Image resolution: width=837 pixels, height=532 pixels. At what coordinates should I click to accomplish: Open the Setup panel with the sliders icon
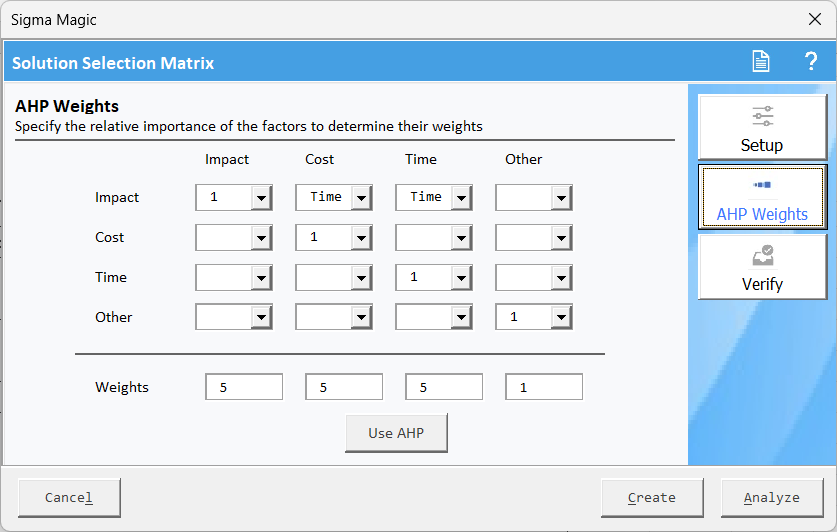[762, 128]
